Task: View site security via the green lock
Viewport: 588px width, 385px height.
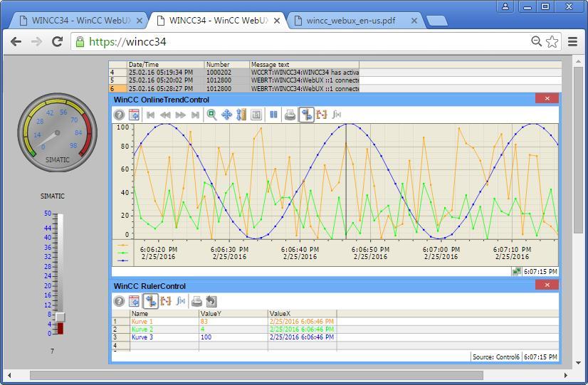Action: [80, 41]
